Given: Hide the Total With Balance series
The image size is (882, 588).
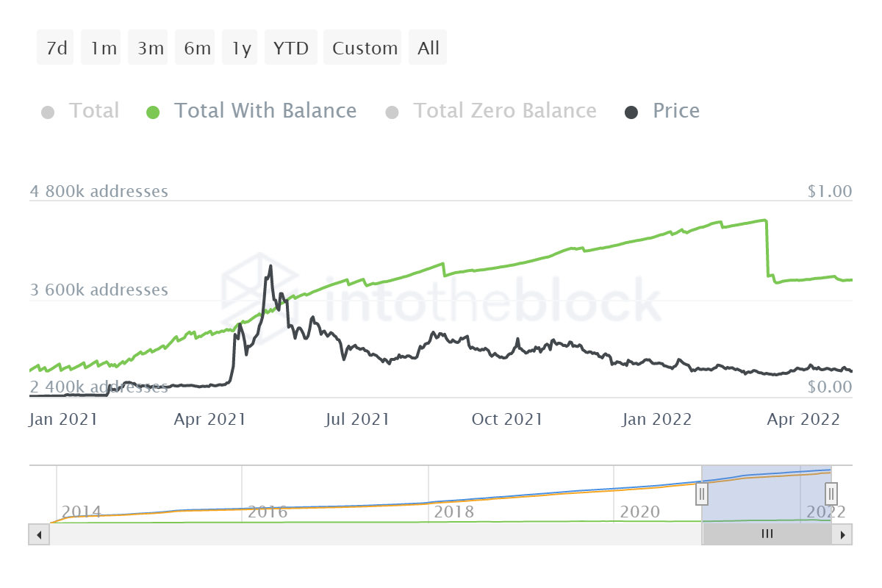Looking at the screenshot, I should (265, 112).
